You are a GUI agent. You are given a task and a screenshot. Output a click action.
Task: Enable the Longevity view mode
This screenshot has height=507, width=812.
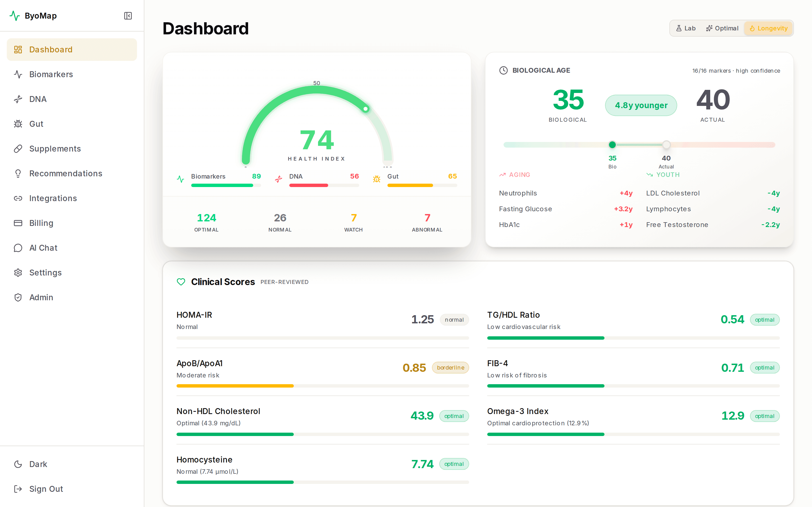[768, 28]
